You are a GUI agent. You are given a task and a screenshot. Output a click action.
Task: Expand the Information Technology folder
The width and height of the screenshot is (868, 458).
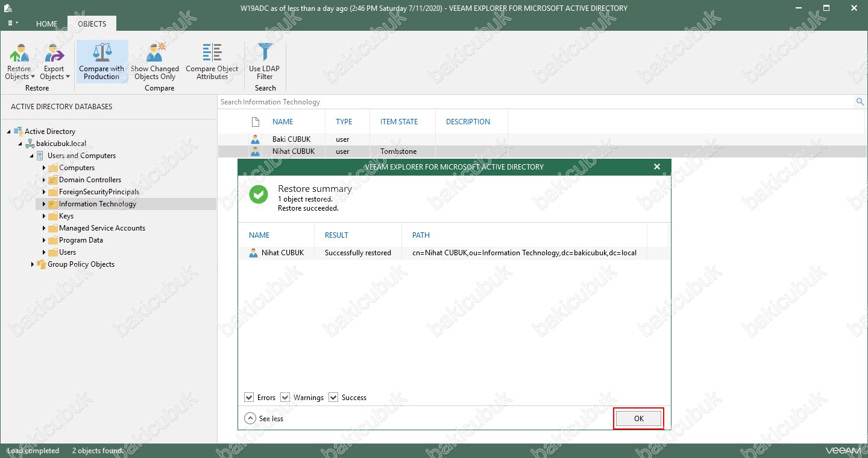pyautogui.click(x=44, y=204)
